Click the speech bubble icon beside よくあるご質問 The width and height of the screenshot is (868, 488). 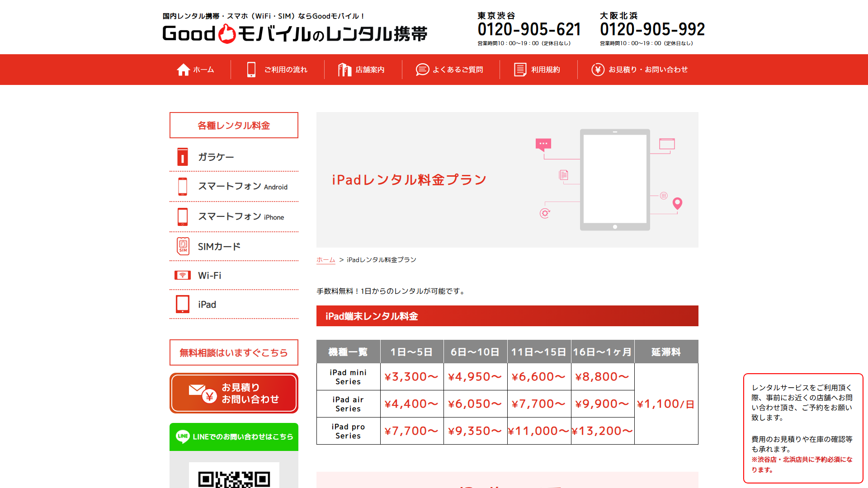[x=422, y=69]
